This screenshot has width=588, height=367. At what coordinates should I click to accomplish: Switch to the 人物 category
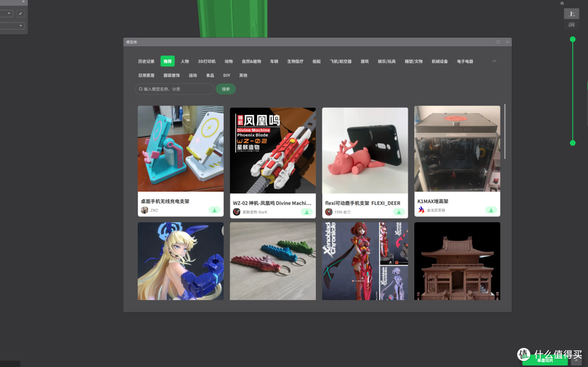[185, 62]
